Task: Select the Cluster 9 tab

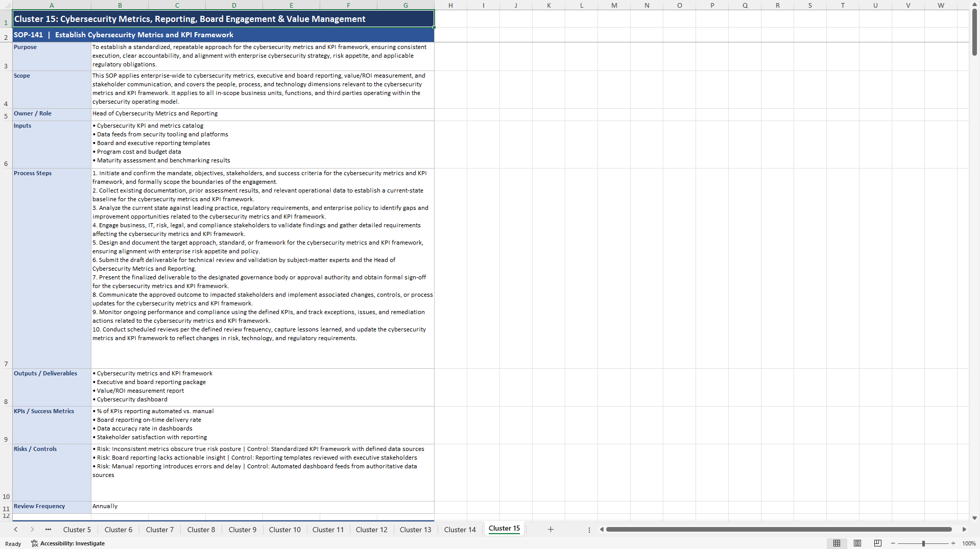Action: pos(243,530)
